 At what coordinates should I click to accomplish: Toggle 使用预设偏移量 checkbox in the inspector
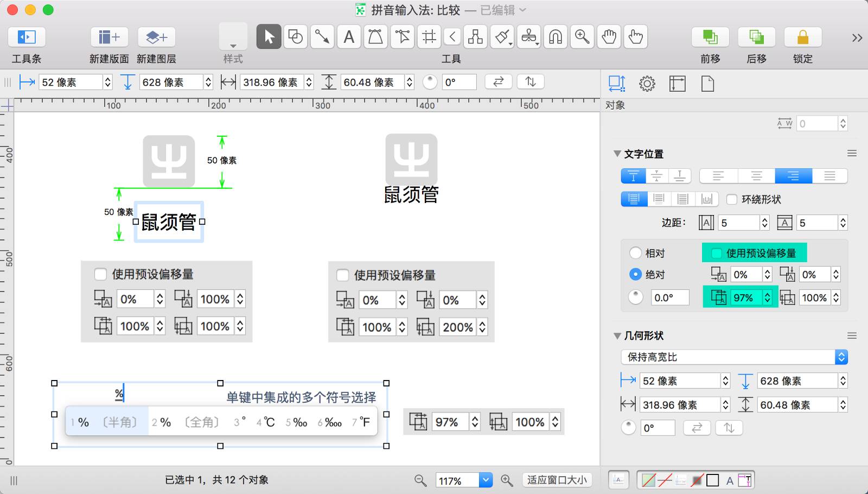click(x=717, y=253)
